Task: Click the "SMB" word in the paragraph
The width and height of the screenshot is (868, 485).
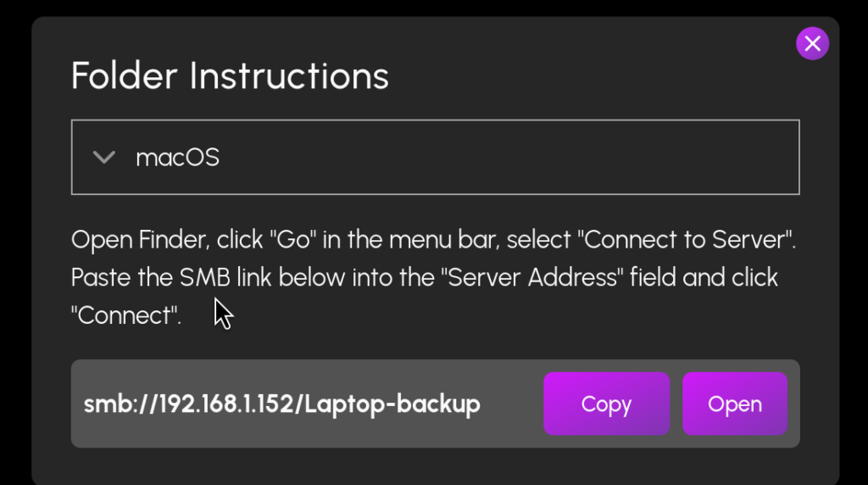Action: point(205,277)
